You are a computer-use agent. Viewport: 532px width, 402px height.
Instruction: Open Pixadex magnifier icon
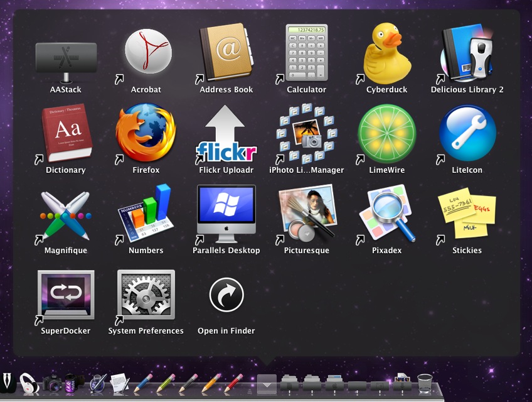point(387,213)
